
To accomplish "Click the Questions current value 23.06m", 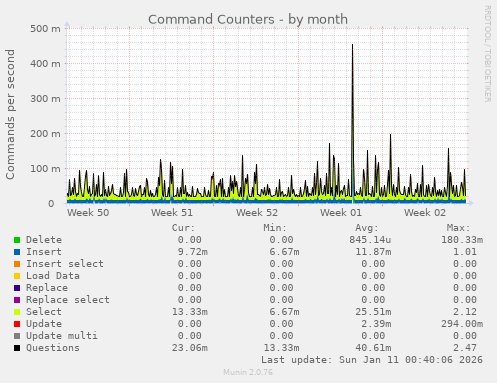I will point(190,348).
